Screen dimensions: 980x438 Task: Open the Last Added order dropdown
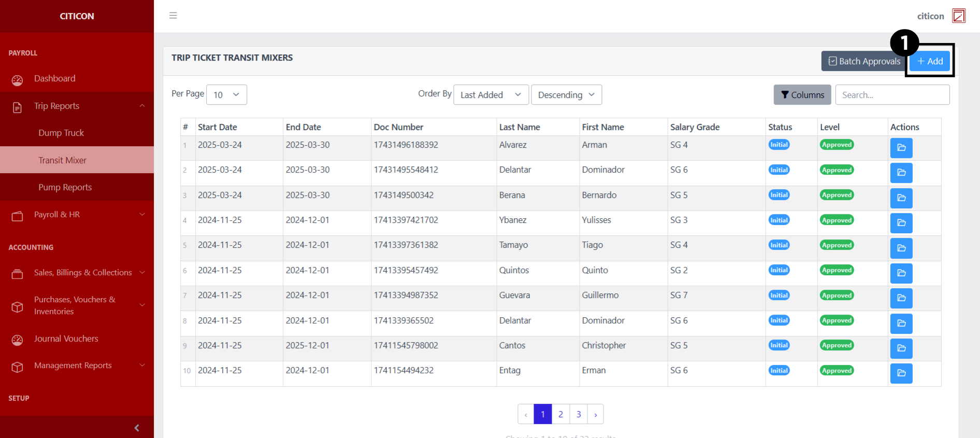tap(491, 95)
